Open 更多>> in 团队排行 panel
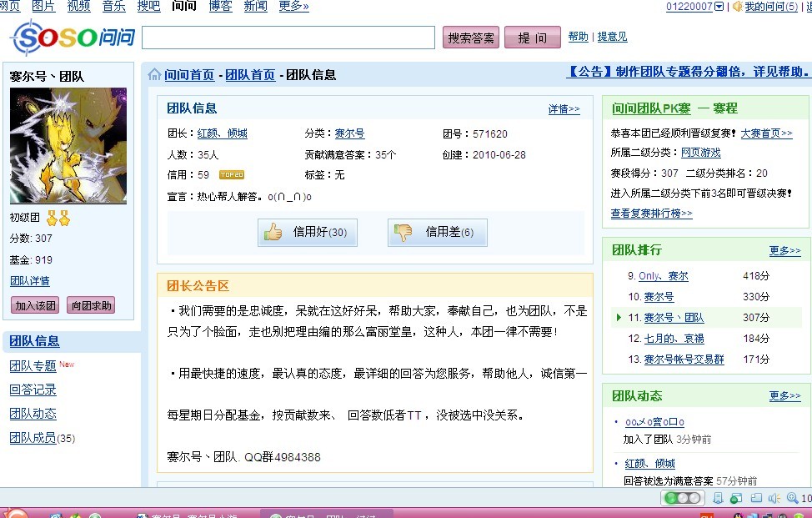The image size is (812, 518). [x=785, y=251]
